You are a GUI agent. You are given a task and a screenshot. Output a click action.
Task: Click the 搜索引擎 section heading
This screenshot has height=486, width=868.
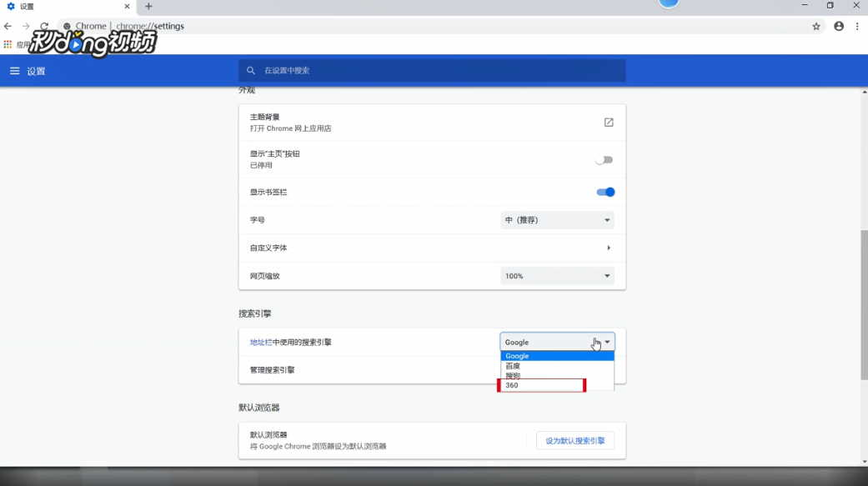254,313
